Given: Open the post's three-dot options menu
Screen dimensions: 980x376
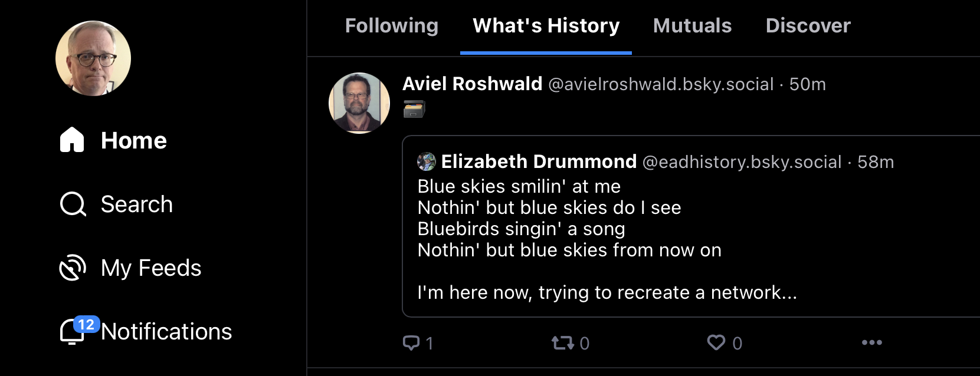Looking at the screenshot, I should pyautogui.click(x=872, y=342).
